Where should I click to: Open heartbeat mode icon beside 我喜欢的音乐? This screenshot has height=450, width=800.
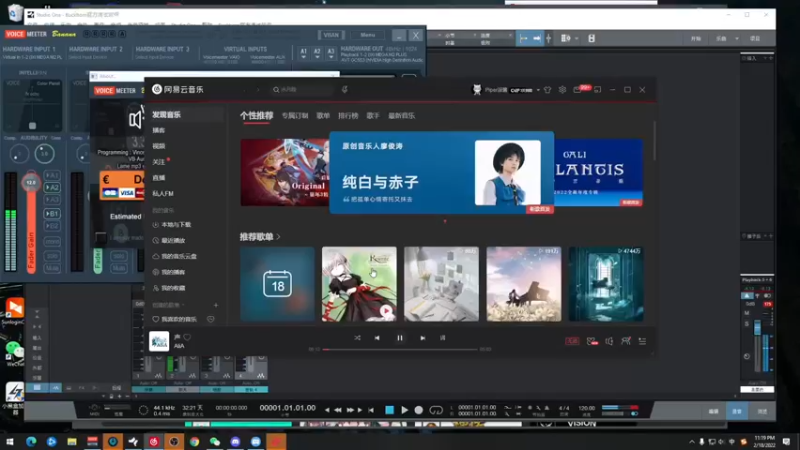[x=210, y=319]
